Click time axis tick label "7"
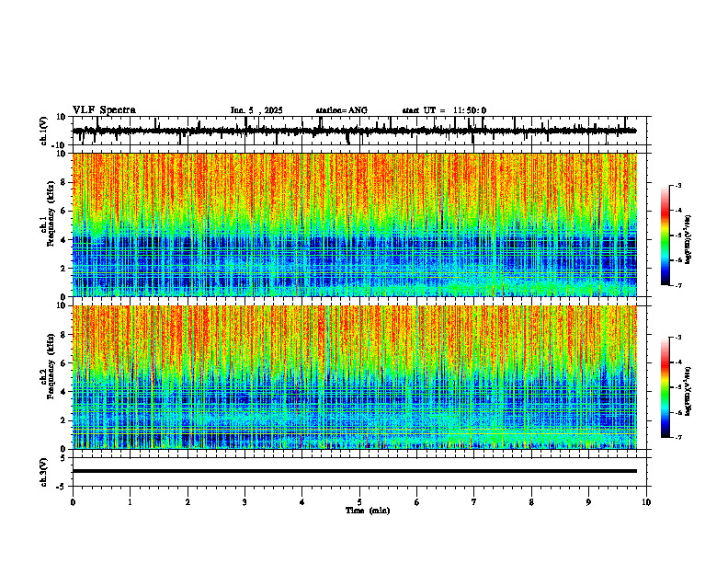Image resolution: width=728 pixels, height=563 pixels. point(474,502)
